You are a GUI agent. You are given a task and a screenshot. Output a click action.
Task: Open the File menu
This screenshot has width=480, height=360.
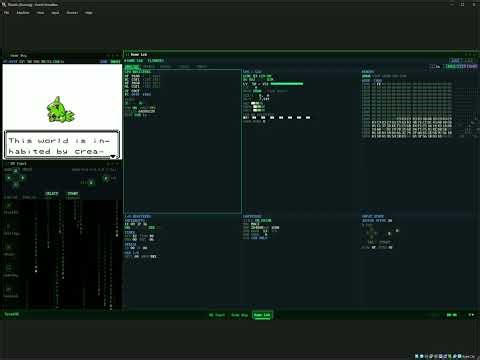pyautogui.click(x=7, y=13)
